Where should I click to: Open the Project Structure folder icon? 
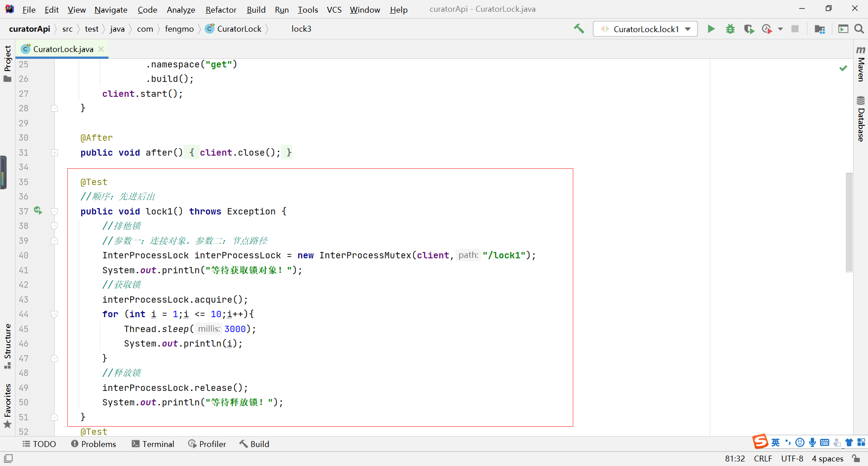click(x=820, y=29)
